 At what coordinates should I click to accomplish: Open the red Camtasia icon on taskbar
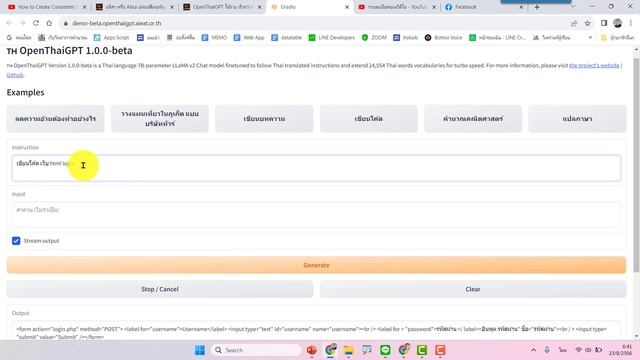(x=440, y=350)
